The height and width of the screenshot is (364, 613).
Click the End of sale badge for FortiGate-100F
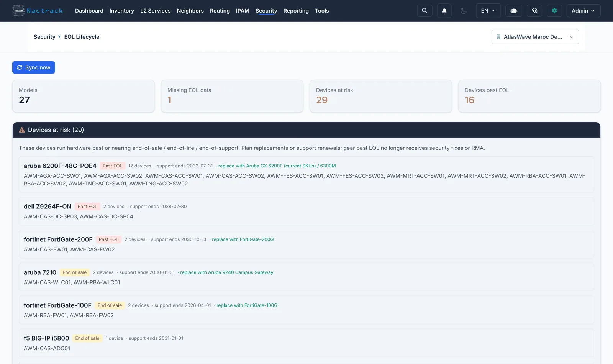click(x=110, y=305)
